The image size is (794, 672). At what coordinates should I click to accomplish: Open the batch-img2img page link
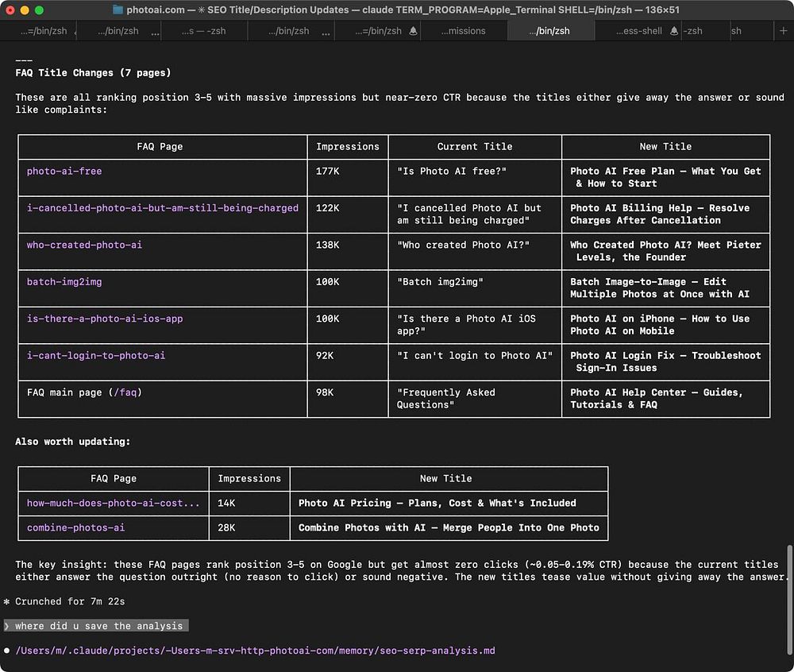click(64, 282)
